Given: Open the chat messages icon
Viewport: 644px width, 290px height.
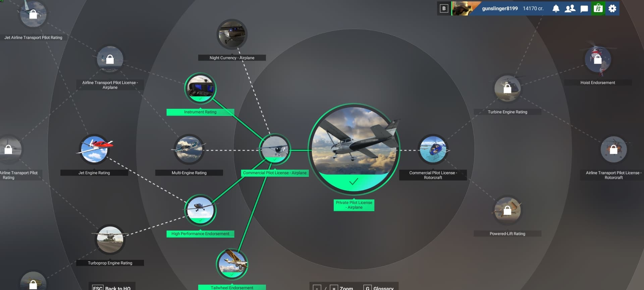Looking at the screenshot, I should (x=584, y=9).
